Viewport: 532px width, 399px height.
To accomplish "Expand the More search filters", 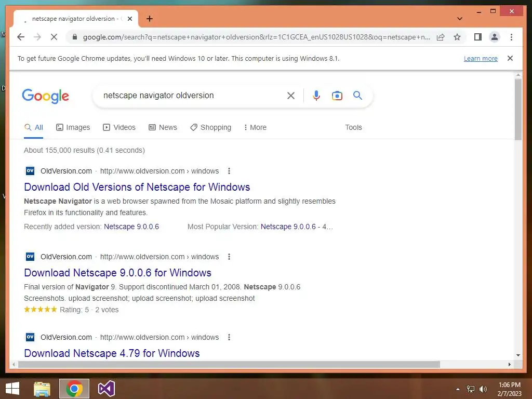I will pyautogui.click(x=255, y=127).
